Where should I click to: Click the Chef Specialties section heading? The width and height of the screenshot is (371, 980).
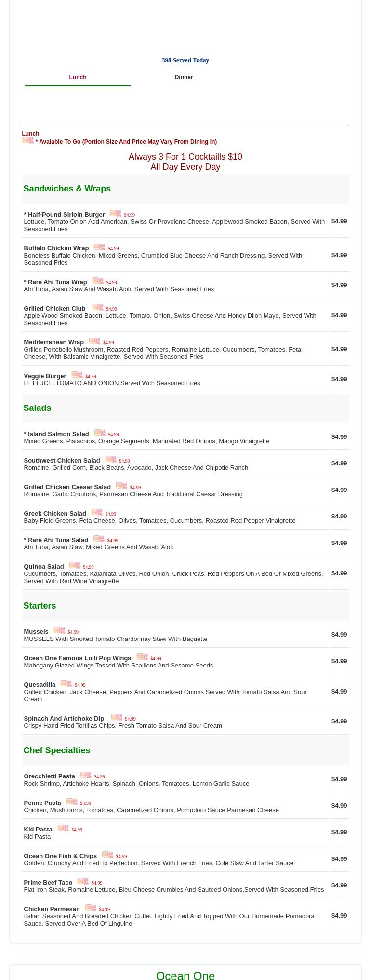click(56, 750)
